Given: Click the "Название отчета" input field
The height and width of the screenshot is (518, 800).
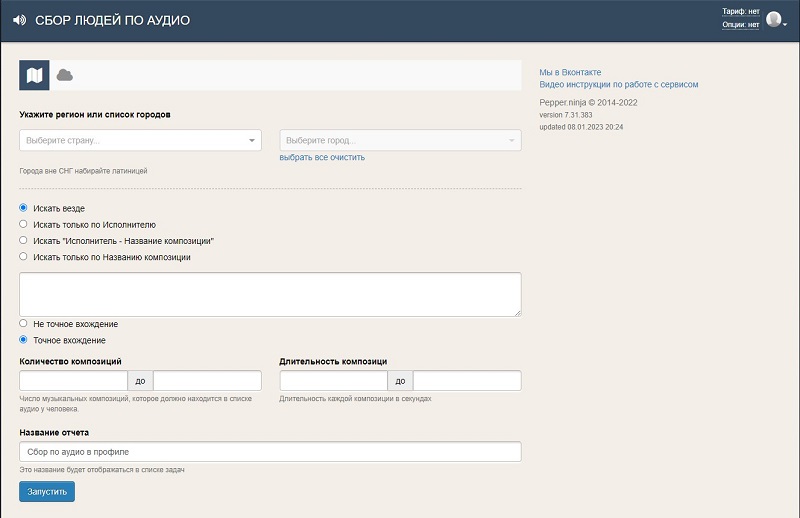Looking at the screenshot, I should [x=270, y=452].
